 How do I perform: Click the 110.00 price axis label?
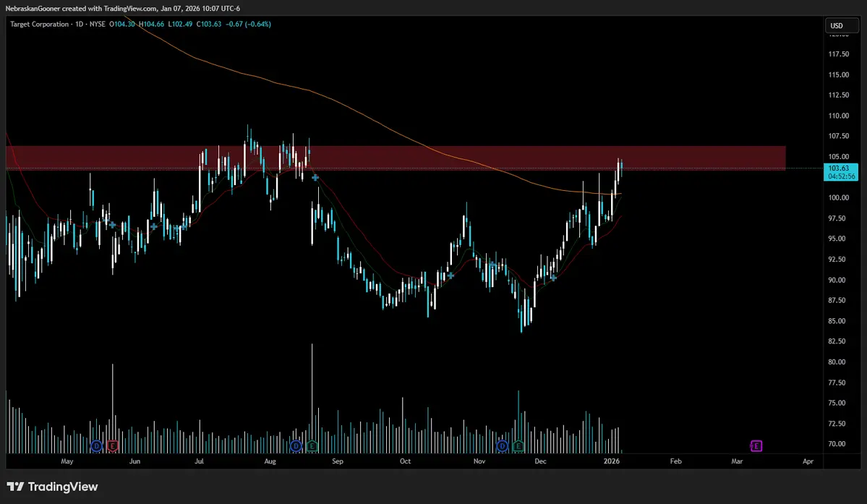pyautogui.click(x=838, y=116)
